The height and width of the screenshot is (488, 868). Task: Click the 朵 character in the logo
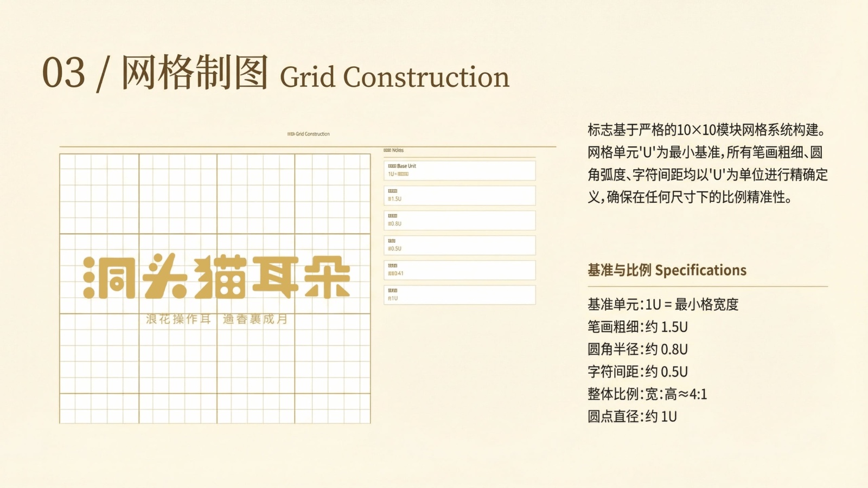(327, 277)
